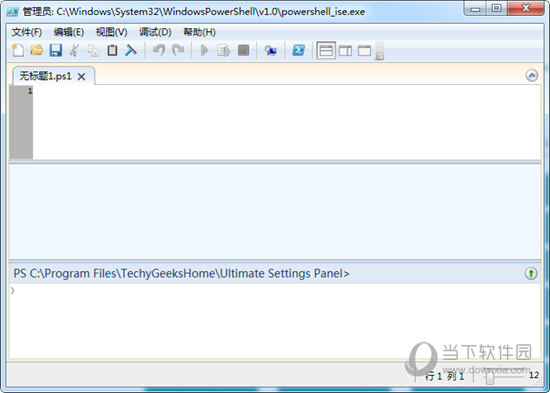Show the script pane on the right layout
This screenshot has width=550, height=393.
(x=346, y=51)
